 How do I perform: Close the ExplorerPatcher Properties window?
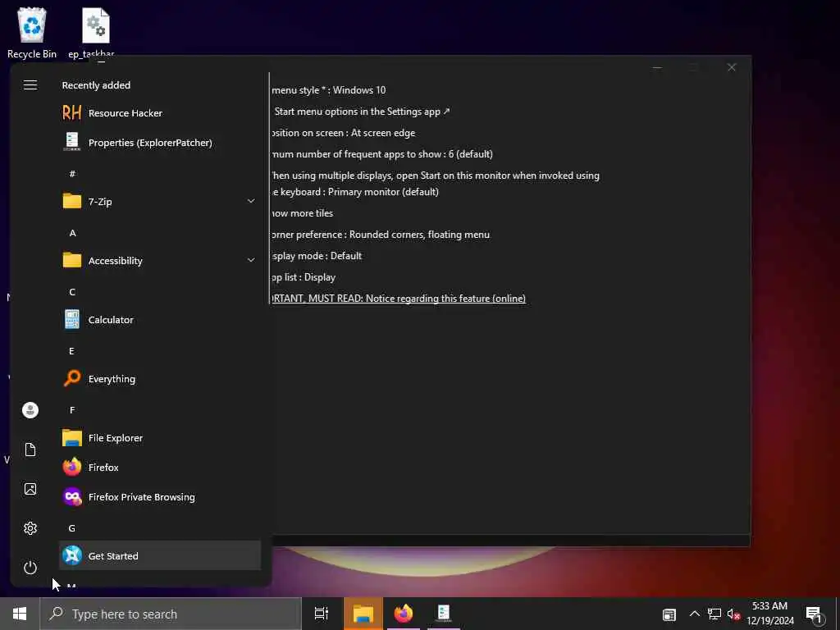pos(731,67)
